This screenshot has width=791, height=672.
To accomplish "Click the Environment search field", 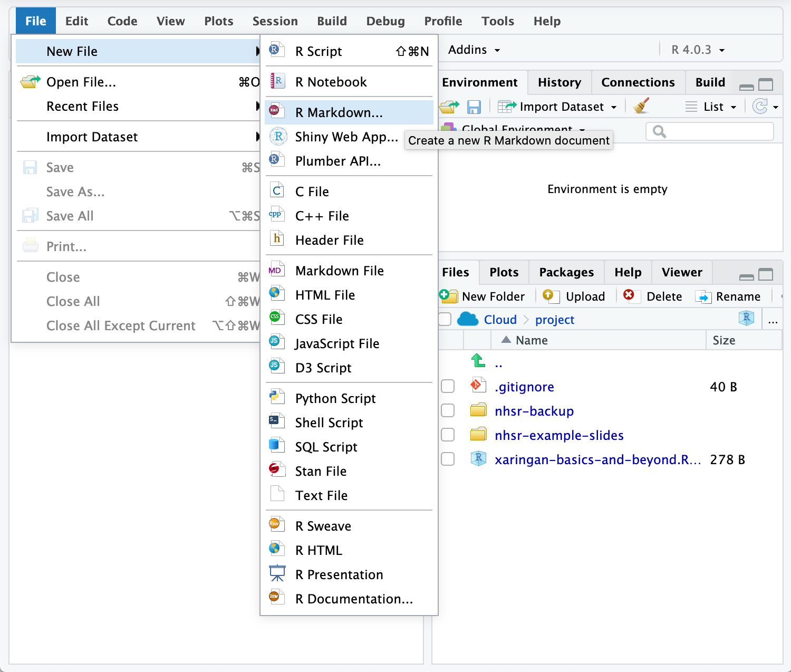I will pos(710,131).
